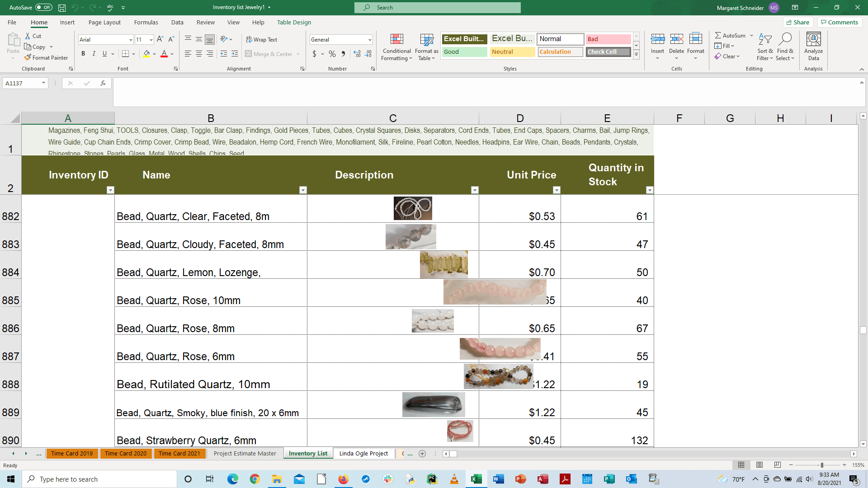Viewport: 868px width, 488px height.
Task: Click the Insert cells icon
Action: [657, 39]
